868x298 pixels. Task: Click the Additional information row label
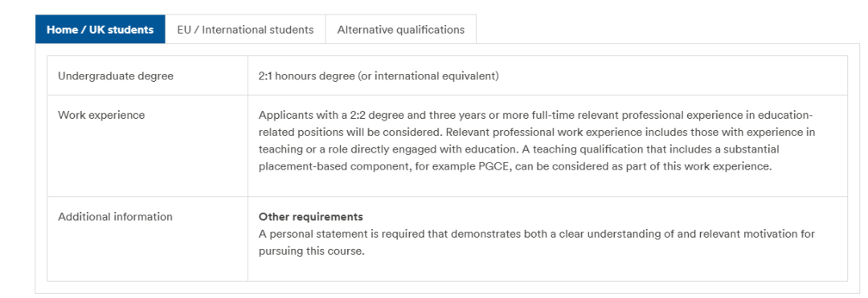click(115, 217)
